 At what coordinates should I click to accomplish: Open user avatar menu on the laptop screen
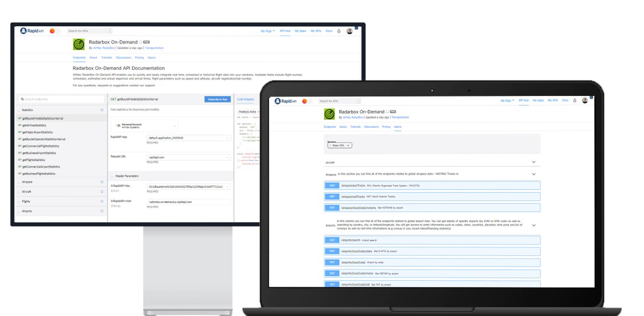(585, 100)
